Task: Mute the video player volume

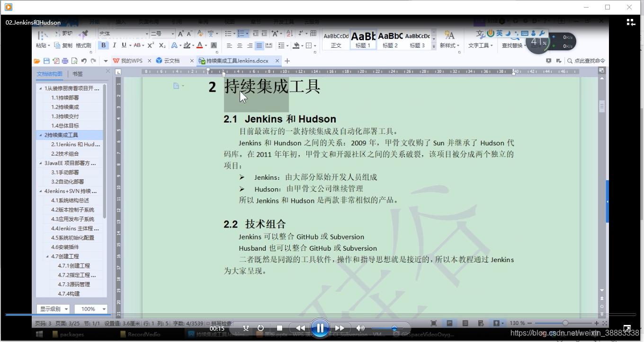Action: click(x=360, y=328)
